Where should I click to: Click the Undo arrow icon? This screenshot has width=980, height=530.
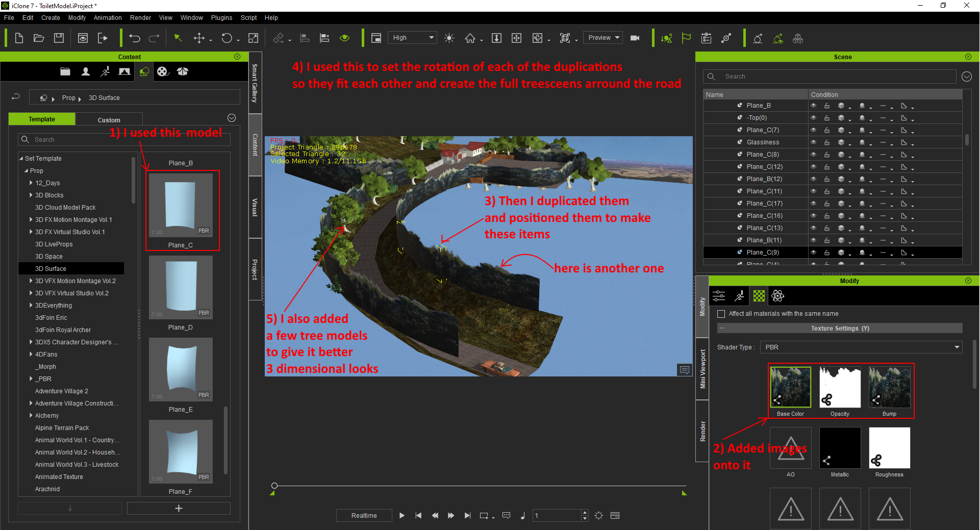[x=135, y=38]
